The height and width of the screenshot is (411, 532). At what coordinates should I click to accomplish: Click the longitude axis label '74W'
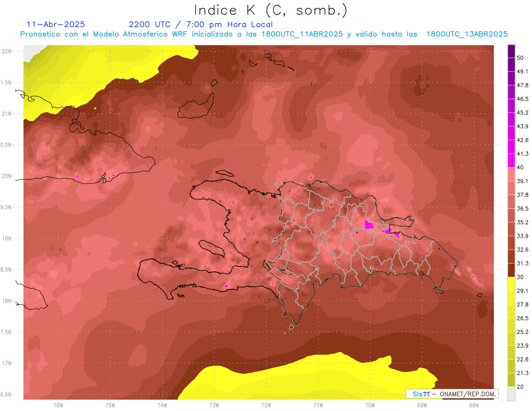click(x=162, y=405)
